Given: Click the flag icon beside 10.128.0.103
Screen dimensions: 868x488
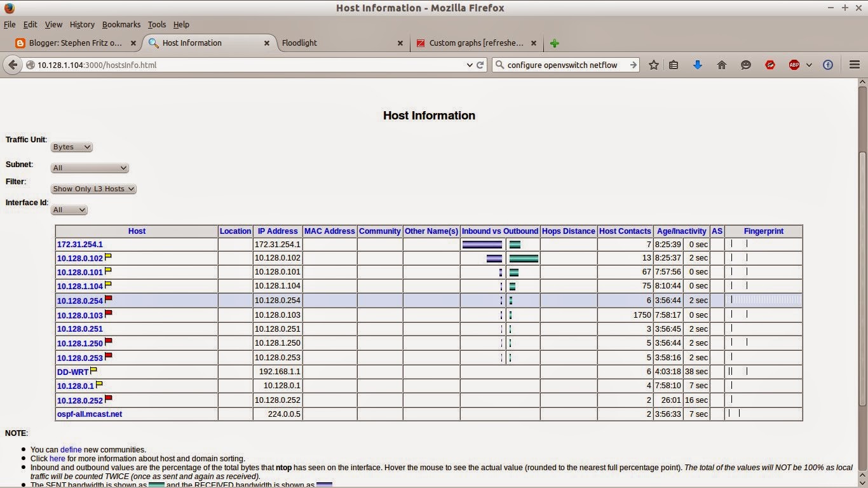Looking at the screenshot, I should coord(108,312).
